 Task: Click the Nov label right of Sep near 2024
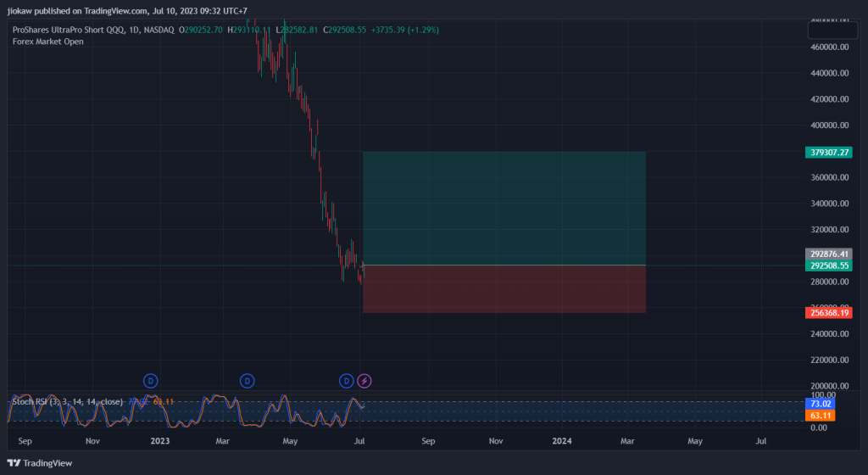[x=496, y=441]
